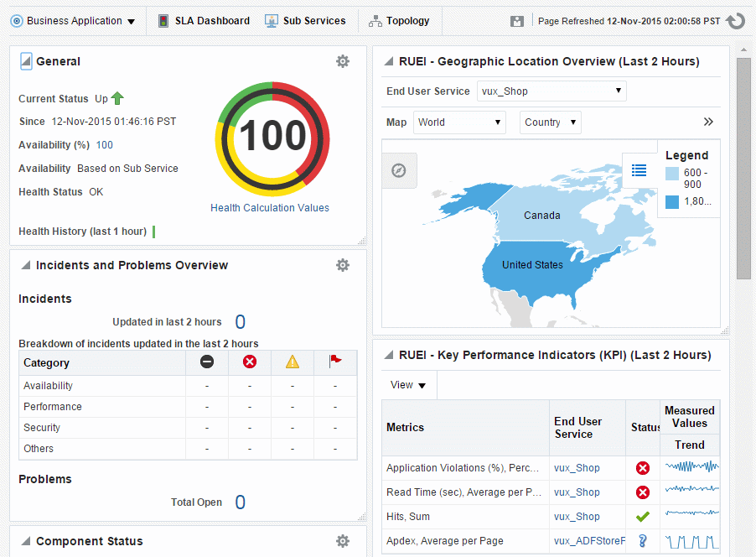The image size is (756, 557).
Task: Collapse Incidents and Problems Overview panel
Action: point(25,265)
